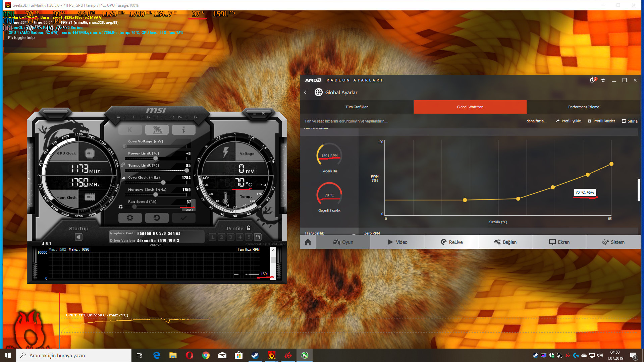This screenshot has height=362, width=644.
Task: Select Afterburner profile slot 5
Action: pyautogui.click(x=249, y=237)
